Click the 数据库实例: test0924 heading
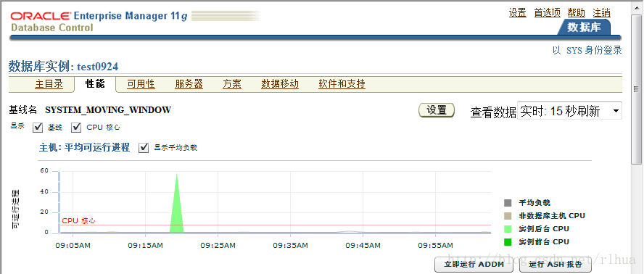Screen dimensions: 644x274 point(63,66)
